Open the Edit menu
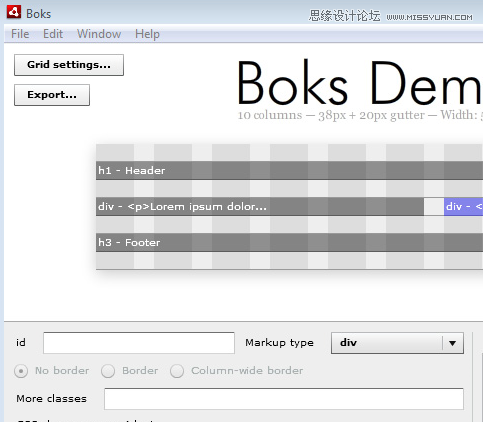The image size is (483, 422). tap(53, 34)
